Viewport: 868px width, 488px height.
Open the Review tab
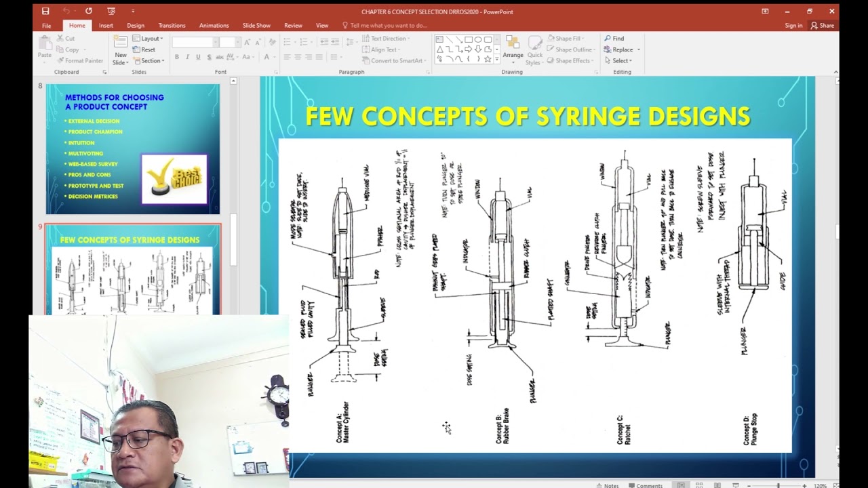coord(293,26)
